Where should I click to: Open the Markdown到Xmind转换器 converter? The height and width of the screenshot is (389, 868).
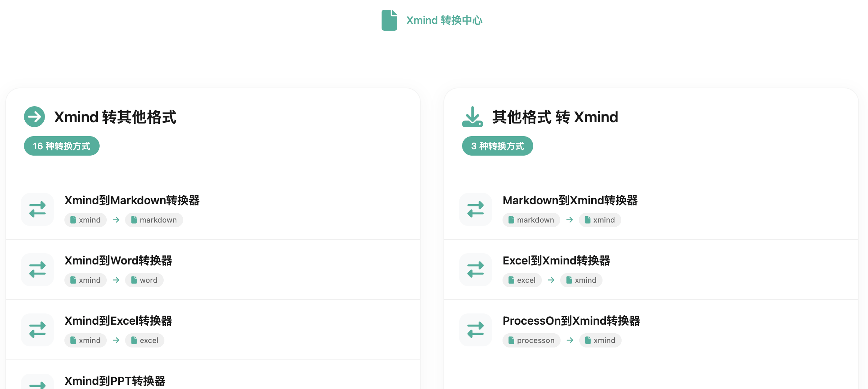coord(570,200)
